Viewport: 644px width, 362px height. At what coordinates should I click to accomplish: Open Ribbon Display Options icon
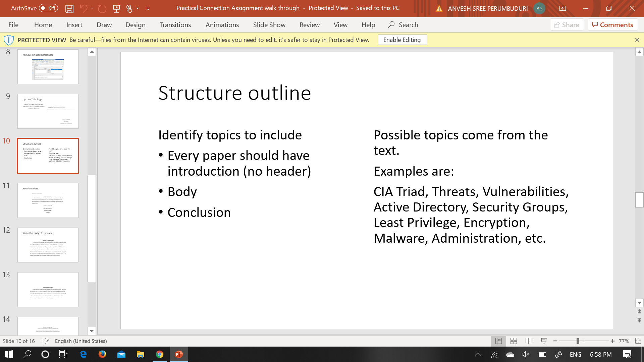(562, 8)
